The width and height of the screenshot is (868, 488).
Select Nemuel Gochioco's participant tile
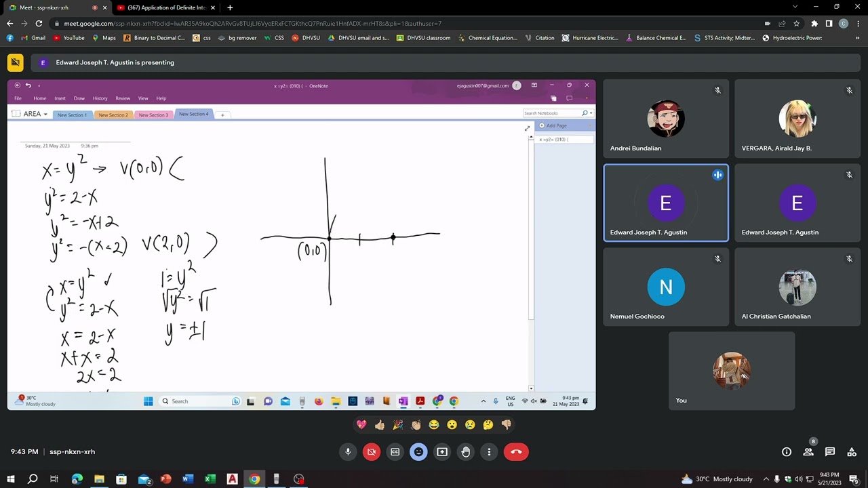coord(666,287)
